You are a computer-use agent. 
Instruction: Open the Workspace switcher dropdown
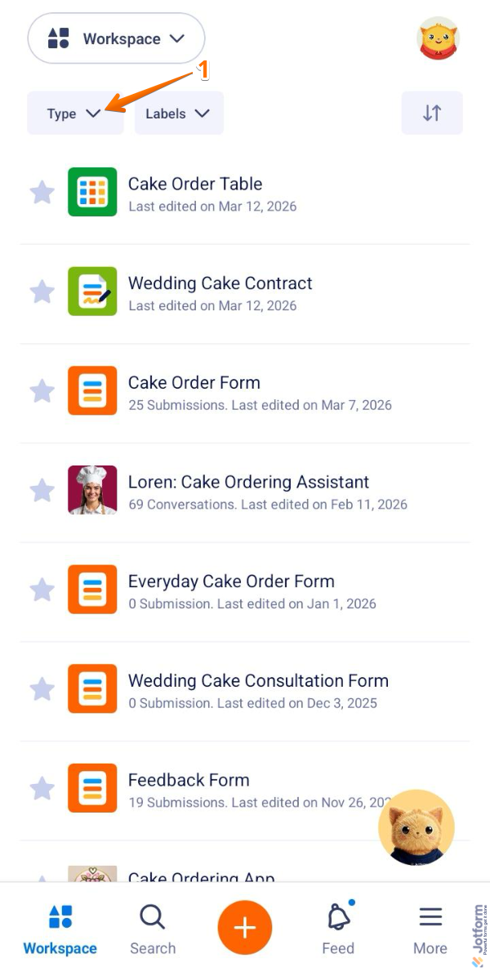coord(116,38)
